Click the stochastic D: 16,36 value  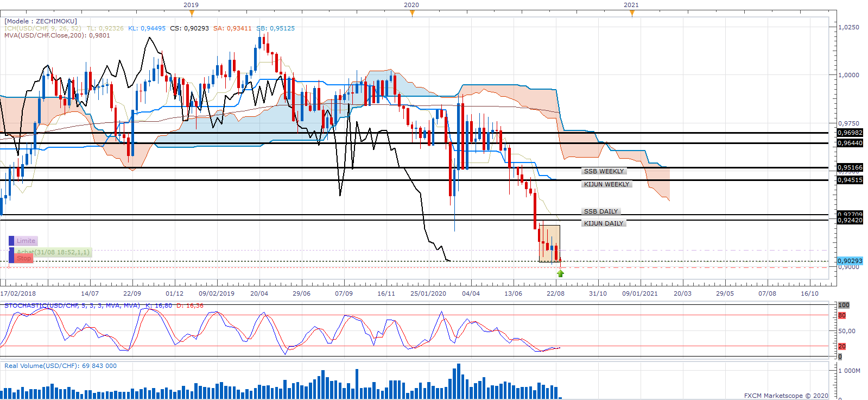tap(190, 305)
